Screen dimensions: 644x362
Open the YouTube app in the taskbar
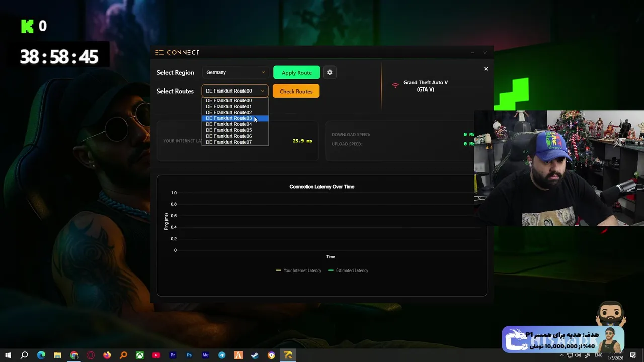[156, 355]
